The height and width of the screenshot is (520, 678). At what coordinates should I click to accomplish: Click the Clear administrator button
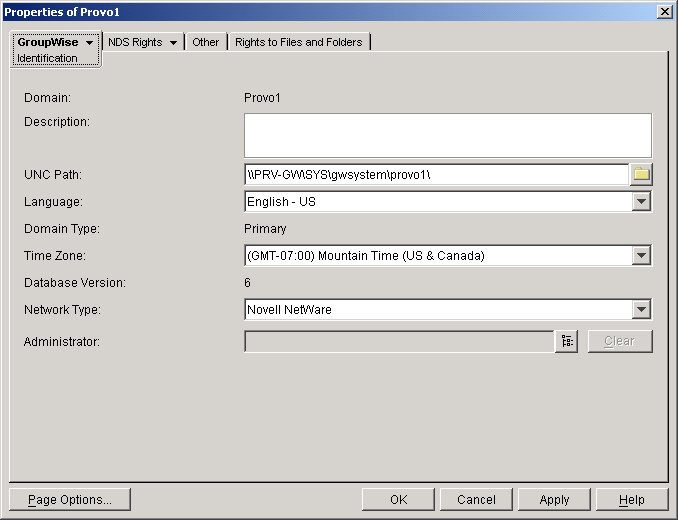[620, 341]
